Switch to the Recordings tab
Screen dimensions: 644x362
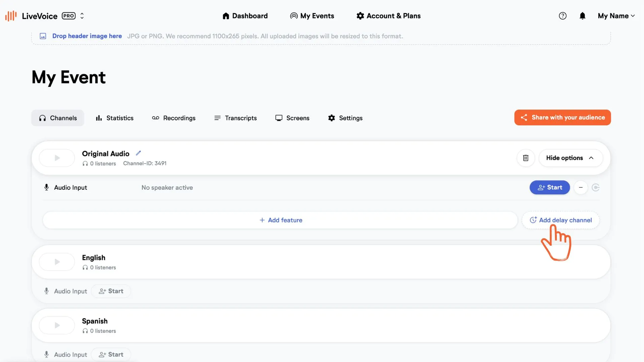point(173,118)
